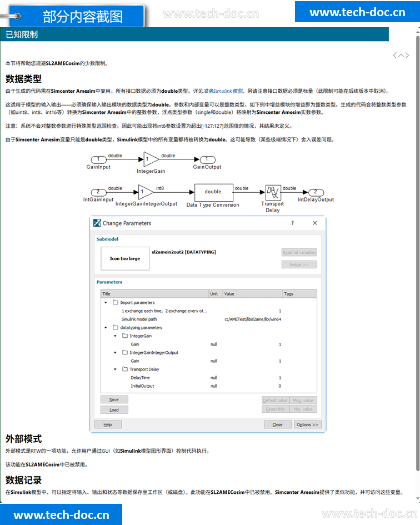The height and width of the screenshot is (525, 420).
Task: Click the 已知限制 header bar
Action: tap(194, 34)
